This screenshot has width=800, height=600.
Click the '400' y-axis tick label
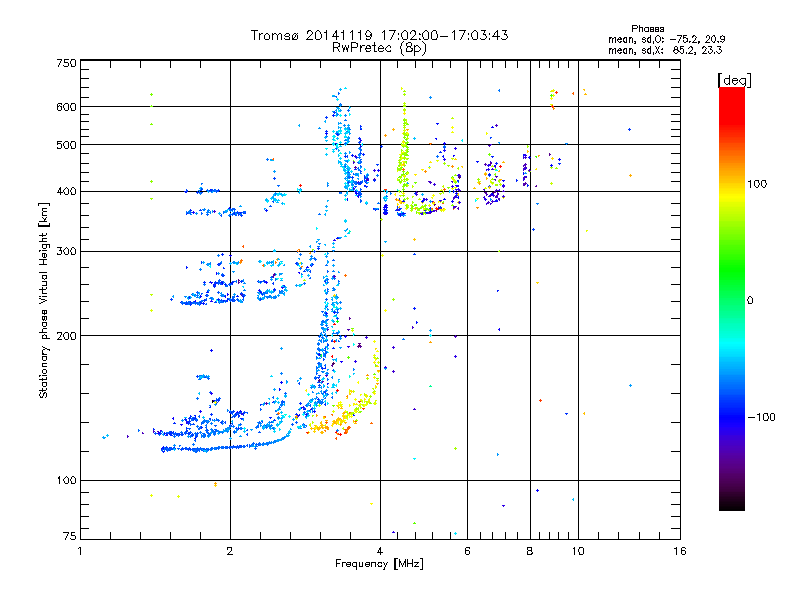pyautogui.click(x=66, y=192)
